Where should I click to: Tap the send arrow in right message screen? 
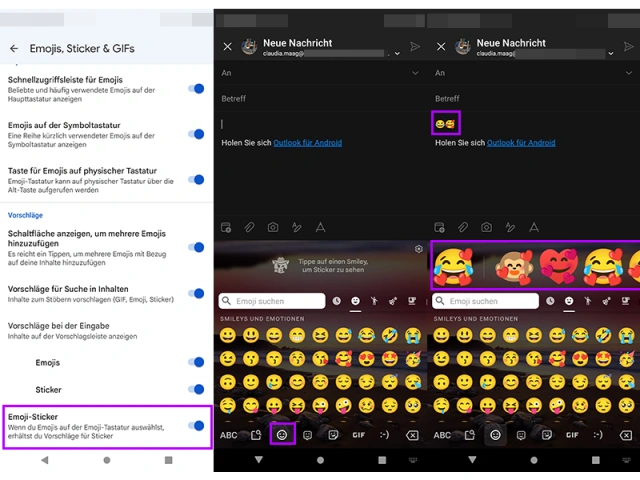(x=629, y=47)
